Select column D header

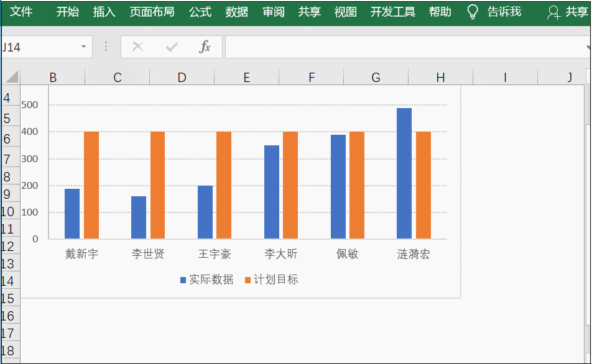(182, 77)
